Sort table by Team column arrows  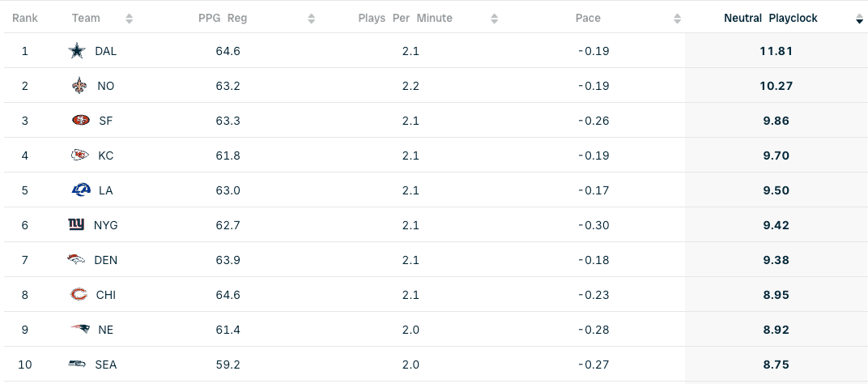[x=129, y=19]
